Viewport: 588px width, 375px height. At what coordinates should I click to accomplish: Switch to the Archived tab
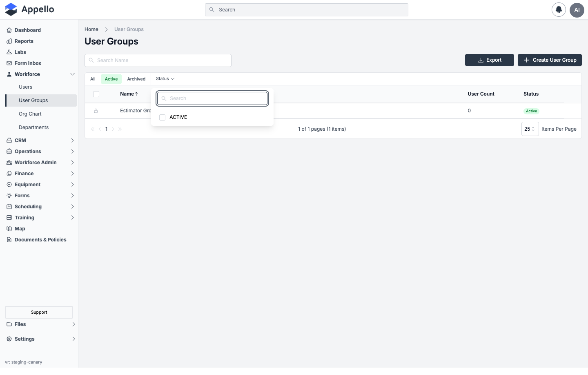[136, 79]
